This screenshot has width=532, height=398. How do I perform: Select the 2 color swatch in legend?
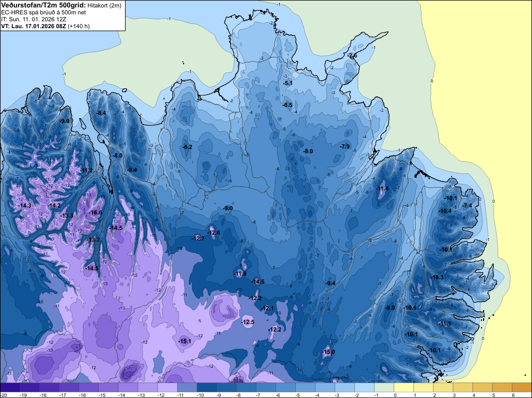443,387
